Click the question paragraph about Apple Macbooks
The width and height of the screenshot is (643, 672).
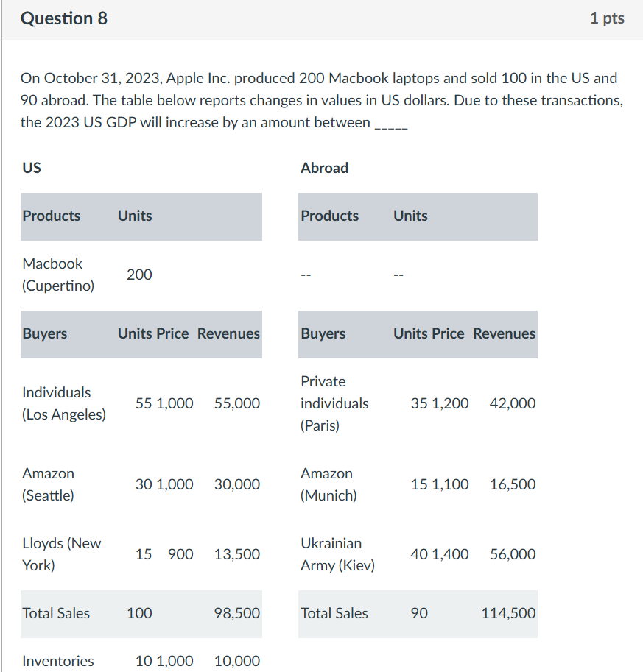tap(321, 100)
